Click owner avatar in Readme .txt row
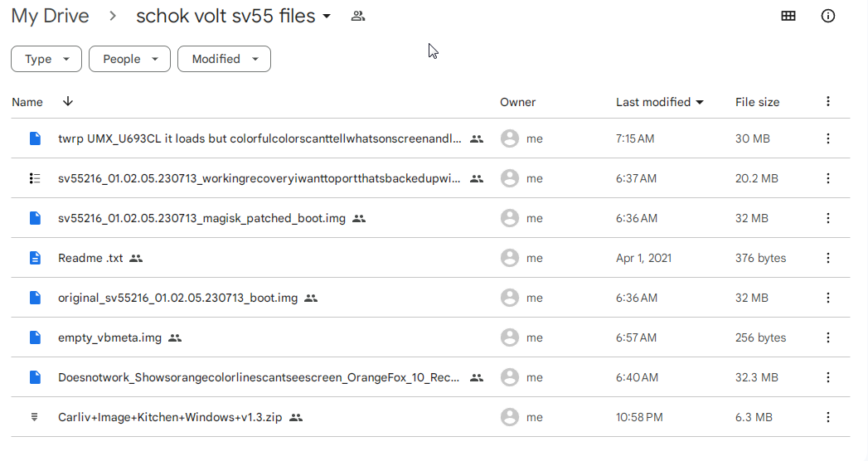 (x=510, y=258)
